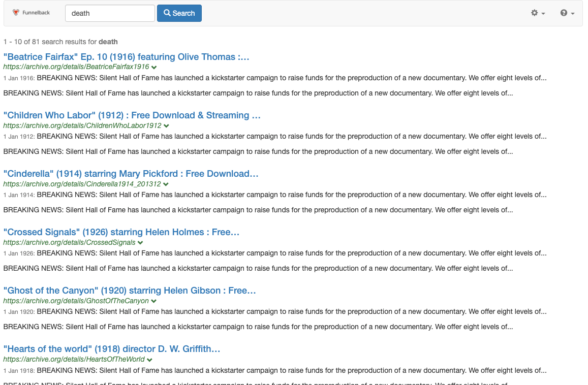This screenshot has width=588, height=385.
Task: Open the "Crossed Signals" (1926) result
Action: (x=121, y=232)
